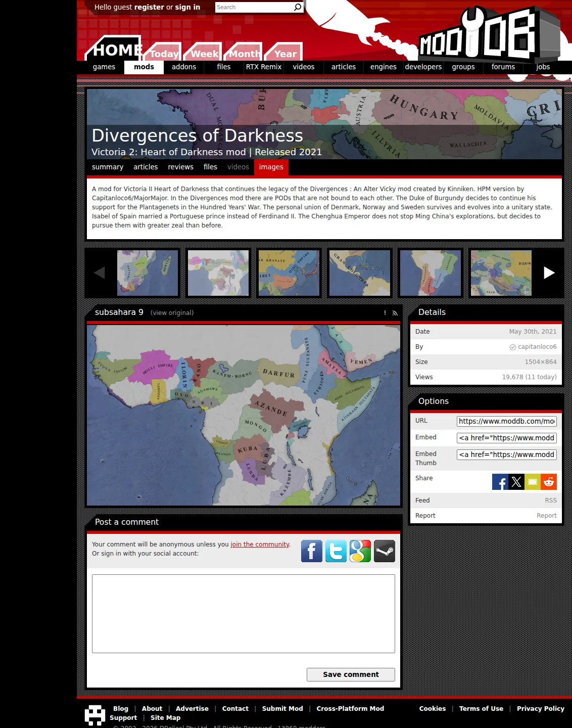Open the addons menu
The height and width of the screenshot is (728, 572).
coord(184,67)
